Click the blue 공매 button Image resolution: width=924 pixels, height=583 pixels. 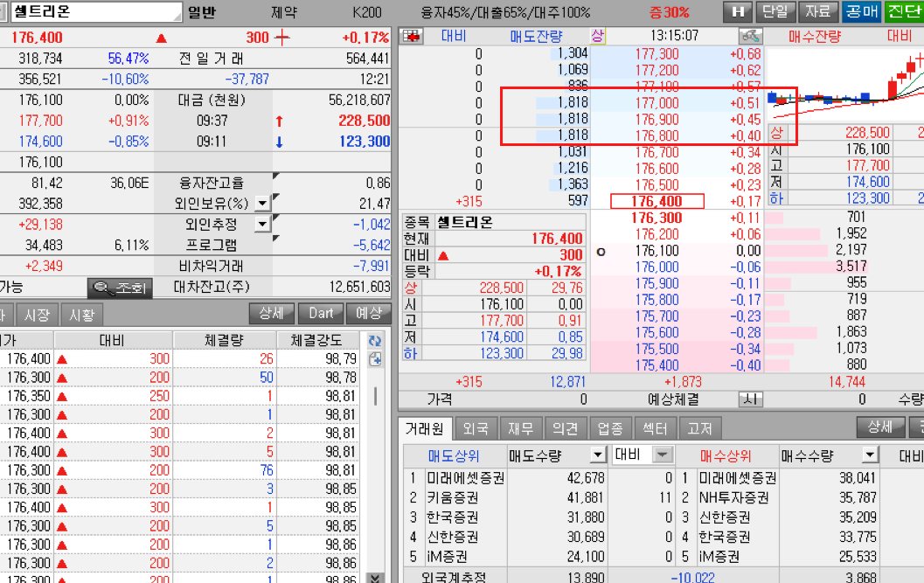[x=861, y=11]
